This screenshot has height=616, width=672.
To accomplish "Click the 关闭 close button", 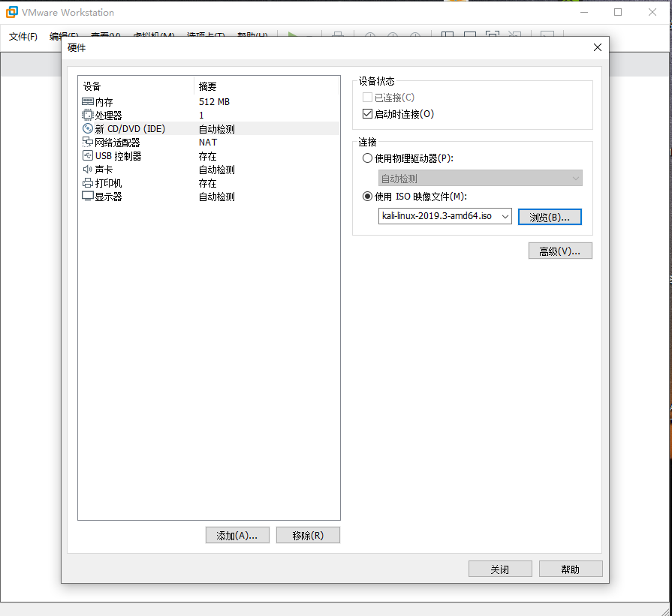I will tap(500, 569).
